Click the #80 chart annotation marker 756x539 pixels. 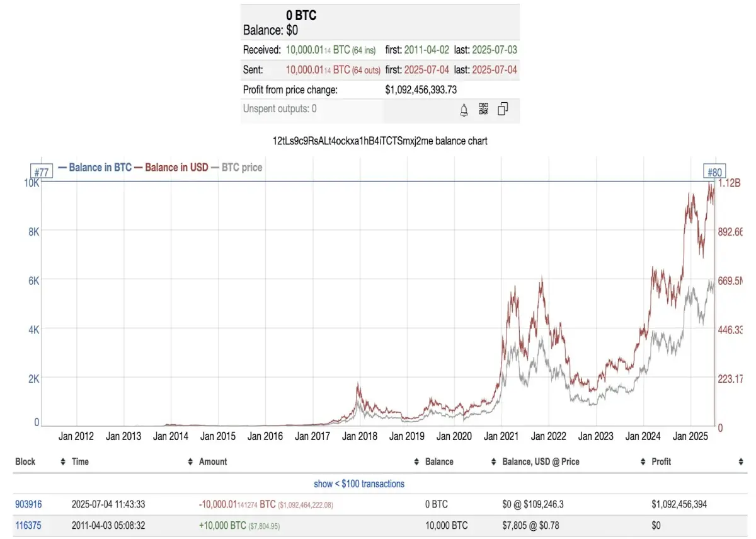[x=714, y=172]
